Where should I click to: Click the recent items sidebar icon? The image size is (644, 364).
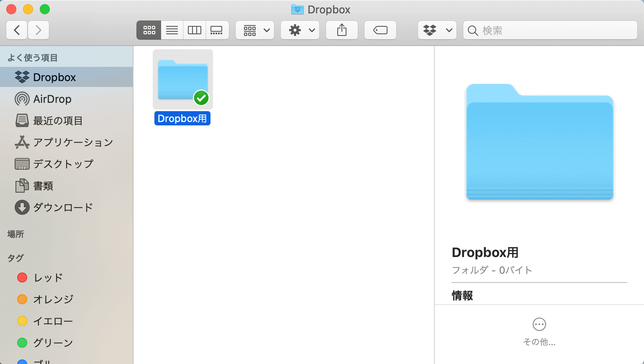pos(22,120)
